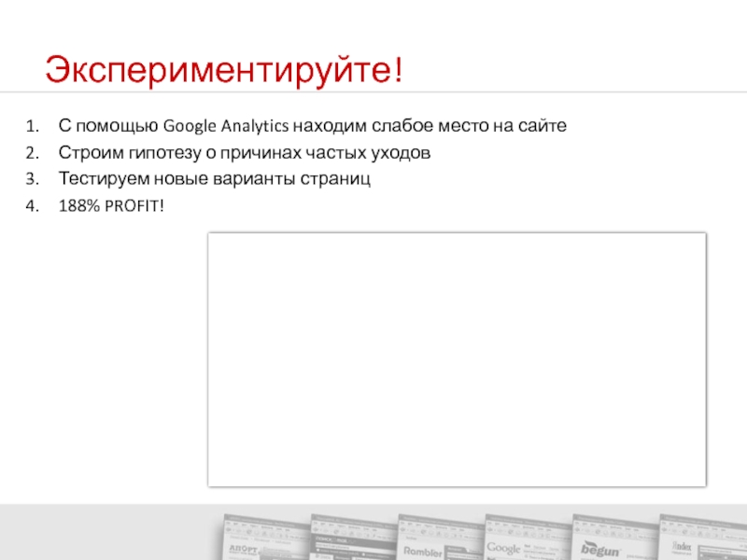Click the Апорт browser thumbnail in footer
Viewport: 747px width, 560px height.
[x=266, y=537]
